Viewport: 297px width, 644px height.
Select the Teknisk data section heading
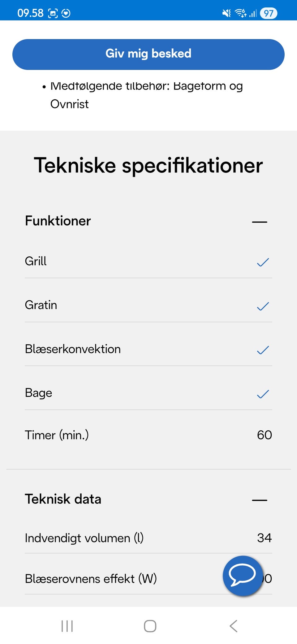[x=63, y=499]
